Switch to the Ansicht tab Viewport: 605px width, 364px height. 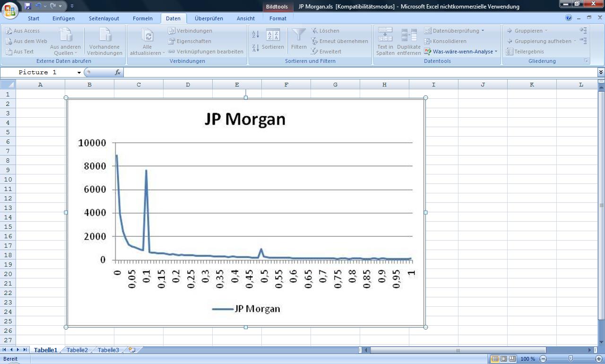pos(246,18)
